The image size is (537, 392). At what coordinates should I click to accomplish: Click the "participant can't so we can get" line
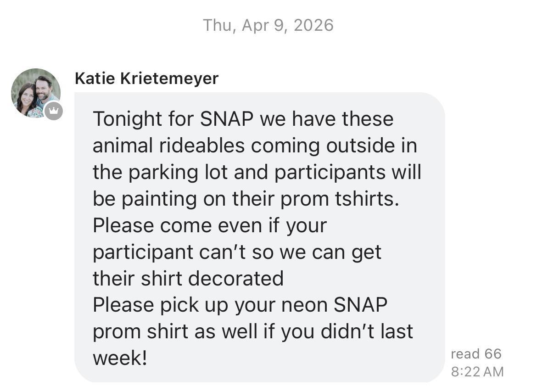237,252
